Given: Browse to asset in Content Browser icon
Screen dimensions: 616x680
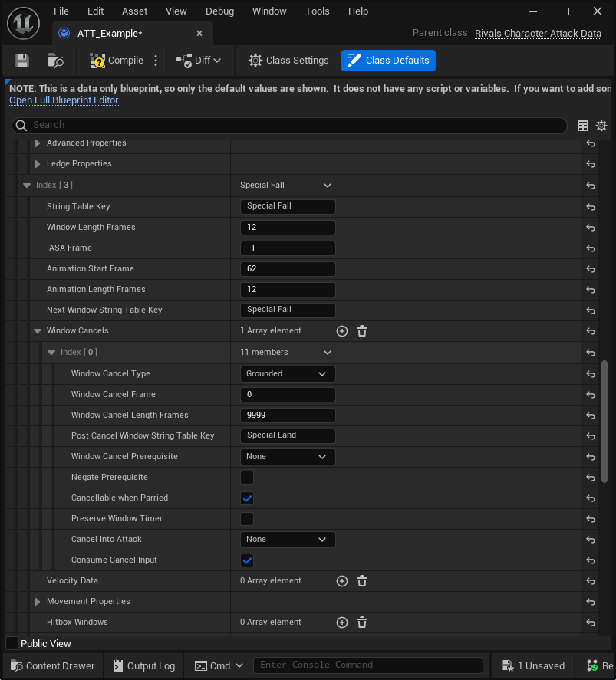Looking at the screenshot, I should tap(55, 61).
